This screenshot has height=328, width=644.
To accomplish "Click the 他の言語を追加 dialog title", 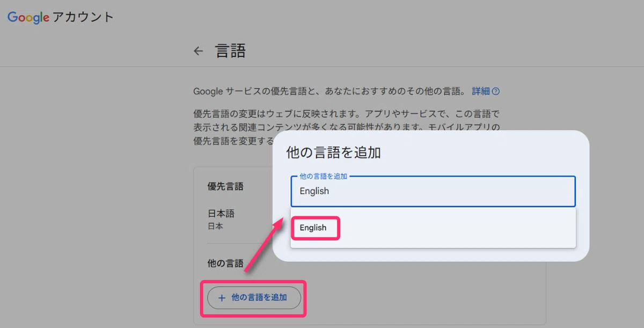I will tap(333, 152).
